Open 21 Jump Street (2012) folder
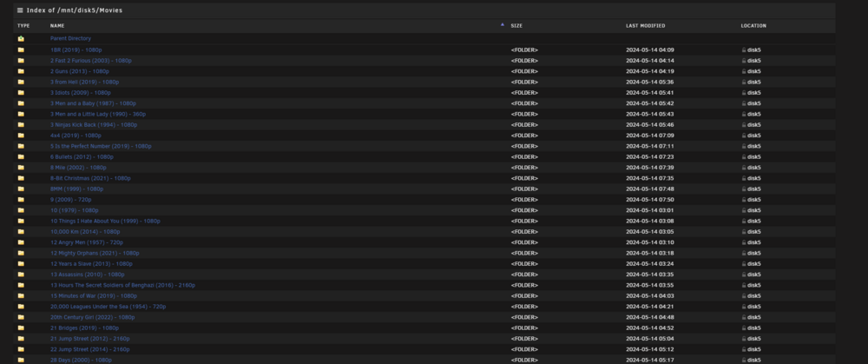This screenshot has width=868, height=364. (x=89, y=339)
